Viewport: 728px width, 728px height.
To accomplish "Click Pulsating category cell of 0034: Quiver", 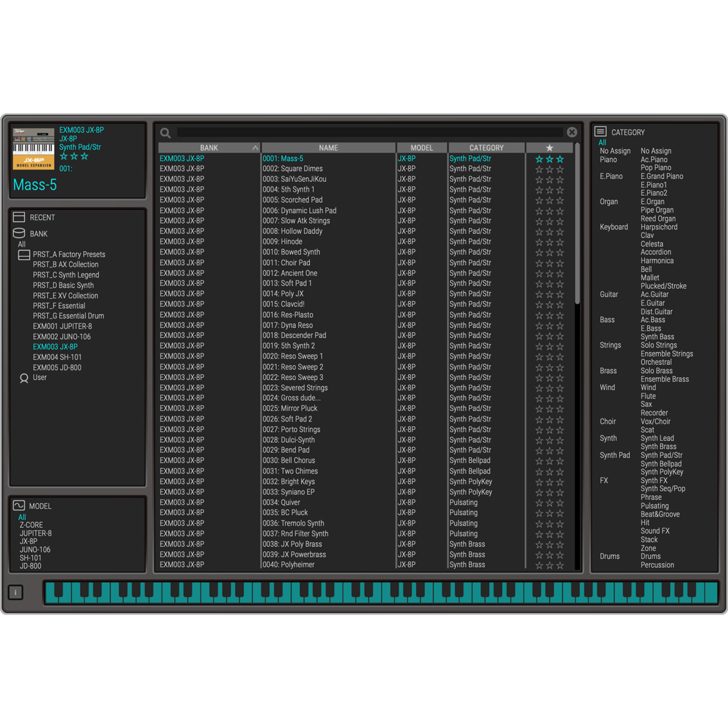I will pyautogui.click(x=463, y=502).
